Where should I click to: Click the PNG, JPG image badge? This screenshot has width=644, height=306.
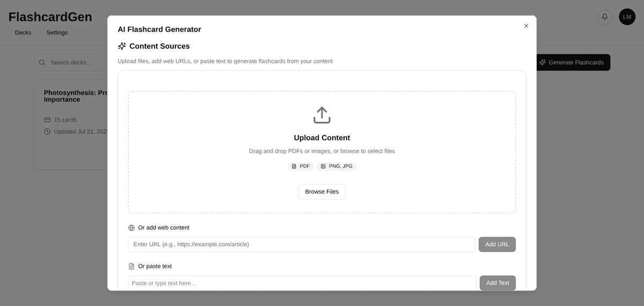(336, 166)
